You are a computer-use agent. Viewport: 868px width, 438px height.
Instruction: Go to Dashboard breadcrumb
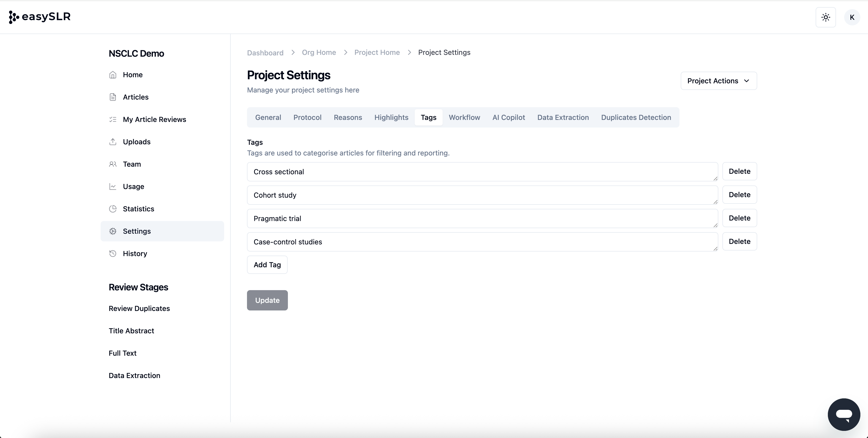265,53
